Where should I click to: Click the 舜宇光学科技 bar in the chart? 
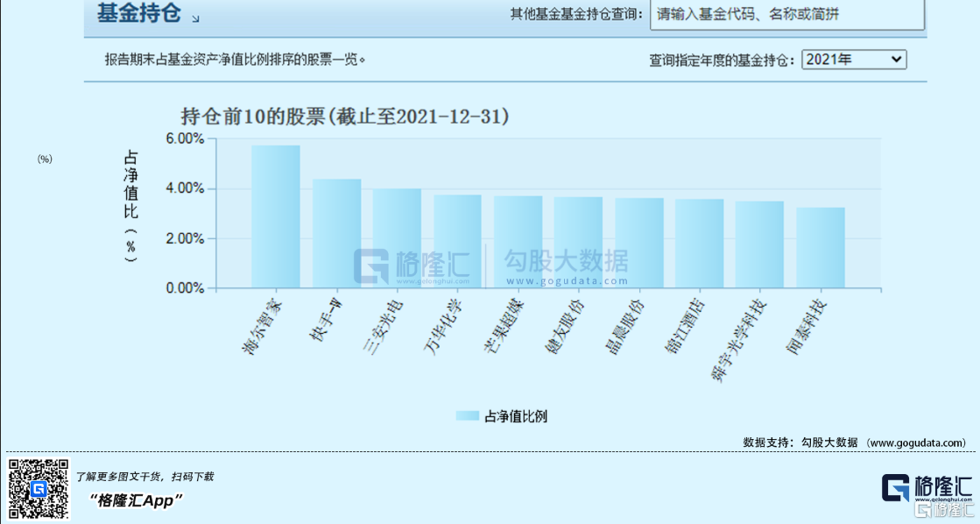(x=759, y=244)
